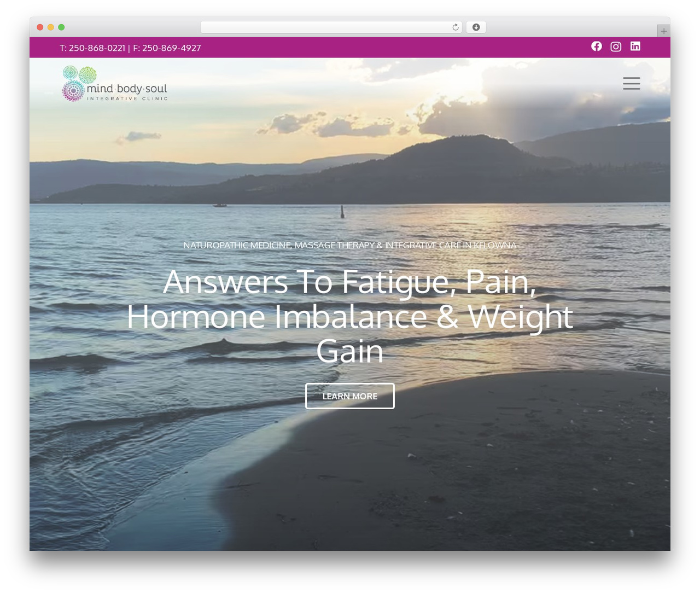Click the 'Answers To Fatigue, Pain' headline
The image size is (700, 593).
click(x=350, y=316)
